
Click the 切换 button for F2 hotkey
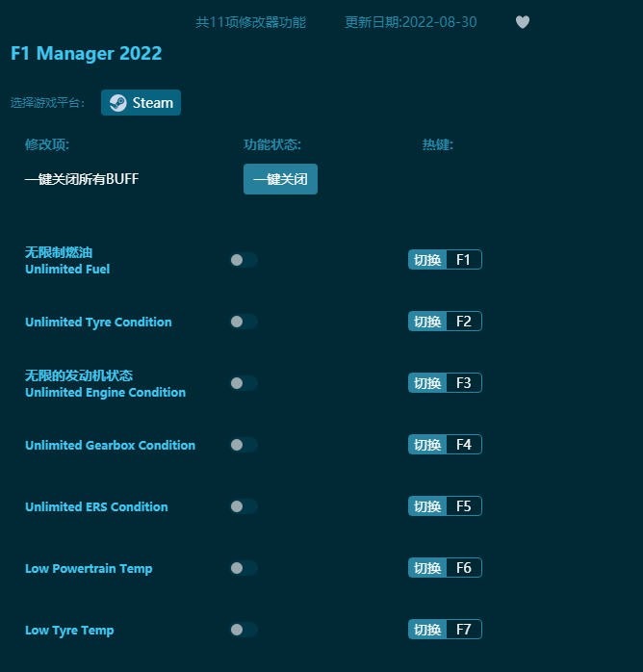click(427, 322)
